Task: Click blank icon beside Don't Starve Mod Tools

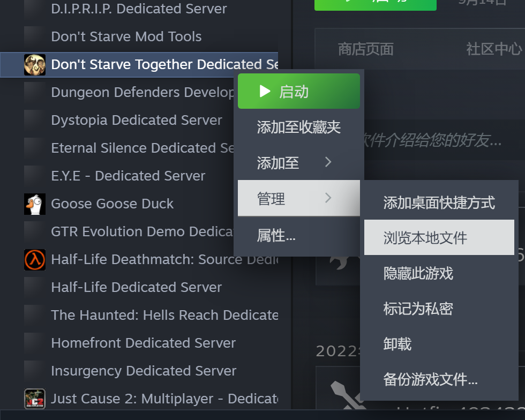Action: [35, 37]
